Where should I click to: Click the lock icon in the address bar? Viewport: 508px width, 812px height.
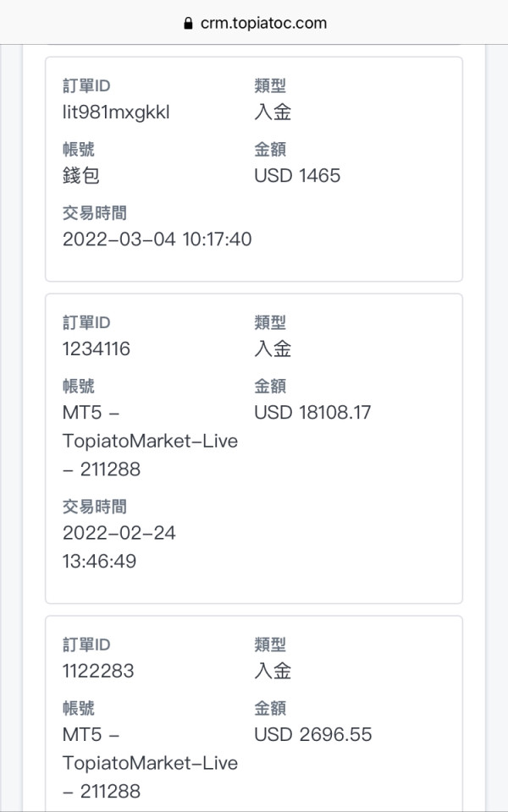click(188, 24)
